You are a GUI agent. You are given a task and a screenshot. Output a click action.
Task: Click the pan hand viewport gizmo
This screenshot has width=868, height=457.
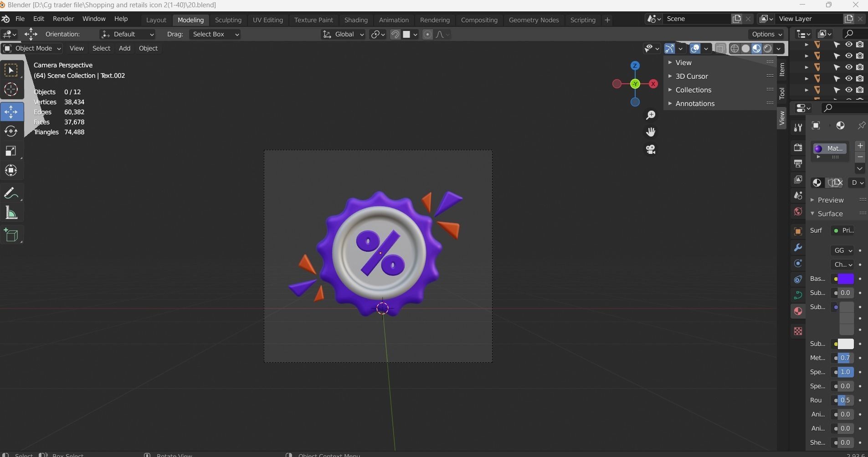[x=651, y=132]
